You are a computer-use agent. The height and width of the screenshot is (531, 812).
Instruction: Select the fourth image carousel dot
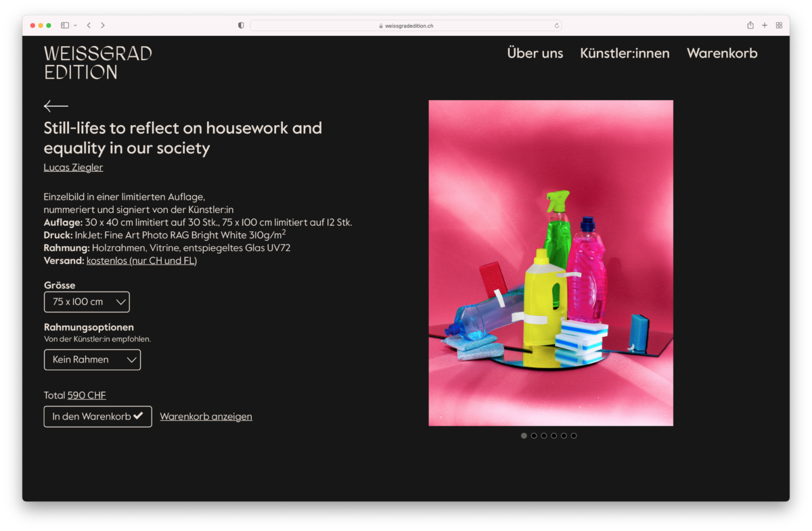tap(554, 436)
